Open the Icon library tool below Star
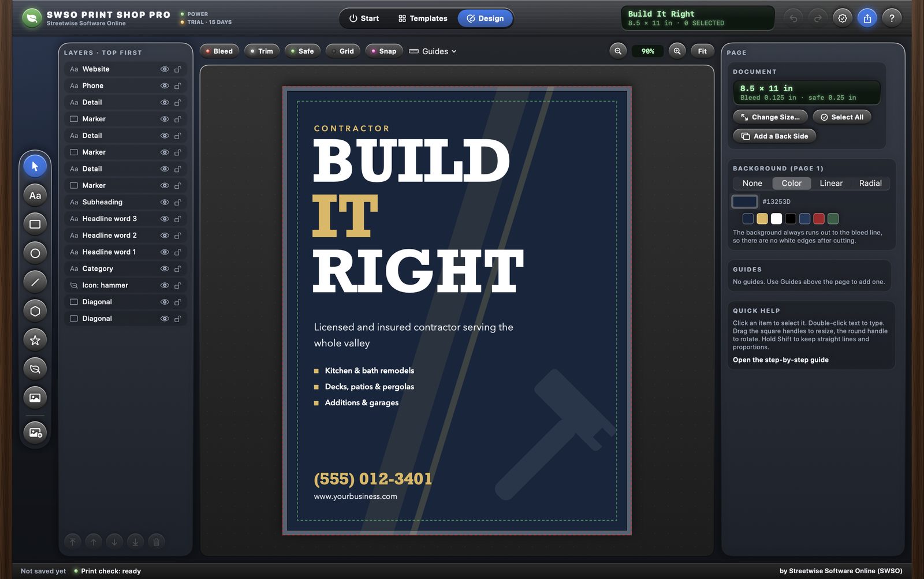Screen dimensions: 924x579 [35, 368]
